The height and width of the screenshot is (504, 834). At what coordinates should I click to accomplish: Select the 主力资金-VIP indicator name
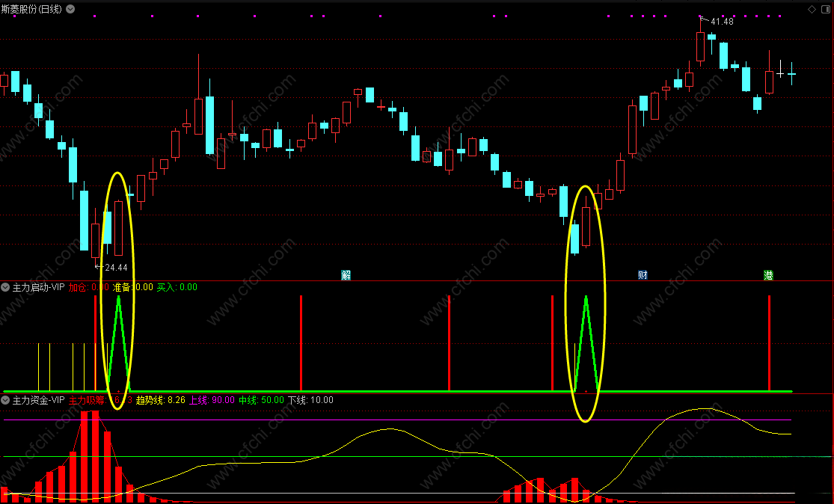coord(38,400)
